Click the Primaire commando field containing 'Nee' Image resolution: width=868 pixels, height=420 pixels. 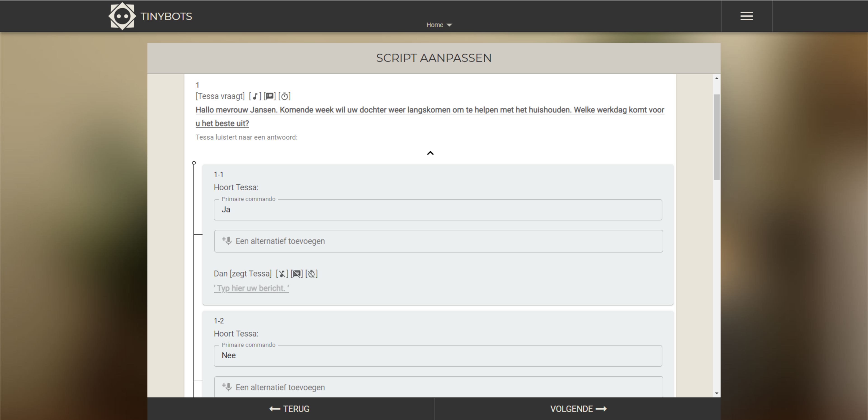click(x=438, y=356)
